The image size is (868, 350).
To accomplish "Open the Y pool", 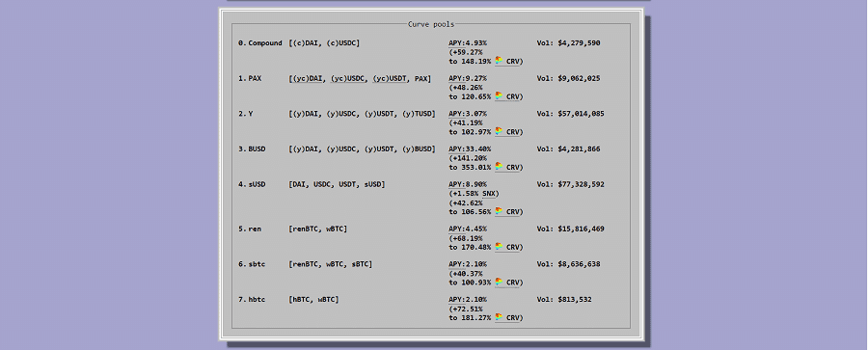I will (251, 114).
